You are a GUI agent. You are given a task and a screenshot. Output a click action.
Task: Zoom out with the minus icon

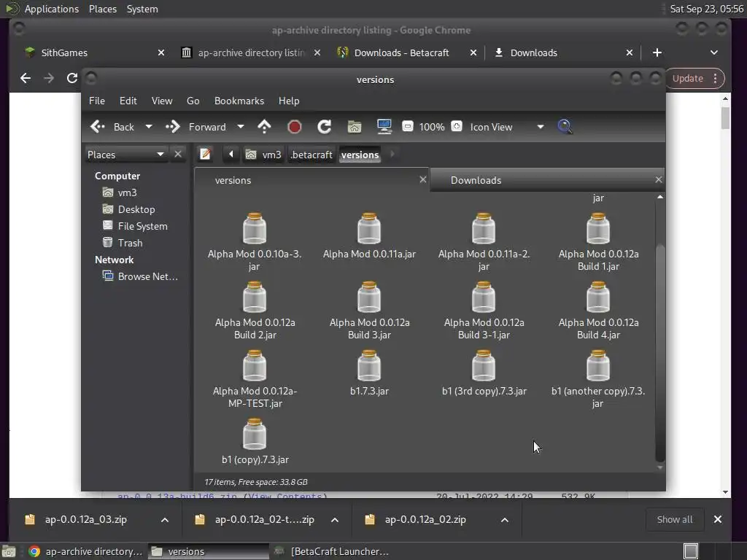point(408,127)
